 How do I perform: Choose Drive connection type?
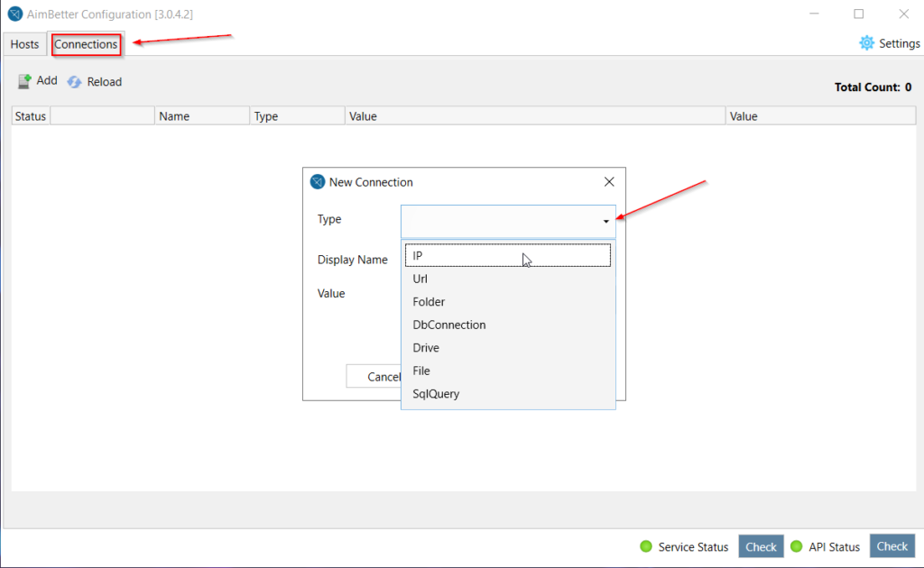point(508,347)
